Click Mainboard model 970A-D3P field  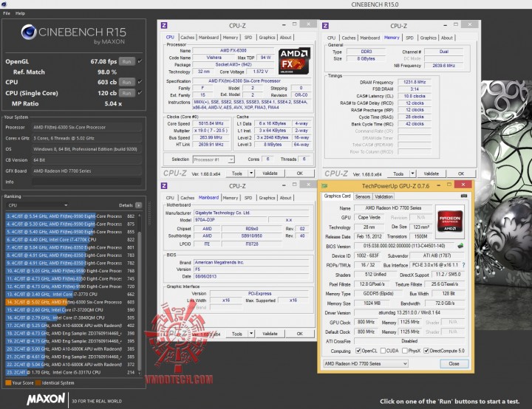(231, 220)
